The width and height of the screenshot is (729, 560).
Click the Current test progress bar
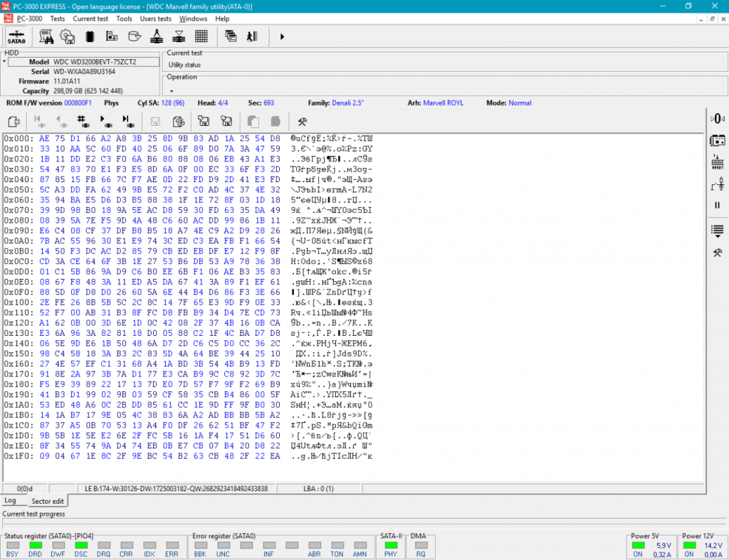coord(364,523)
